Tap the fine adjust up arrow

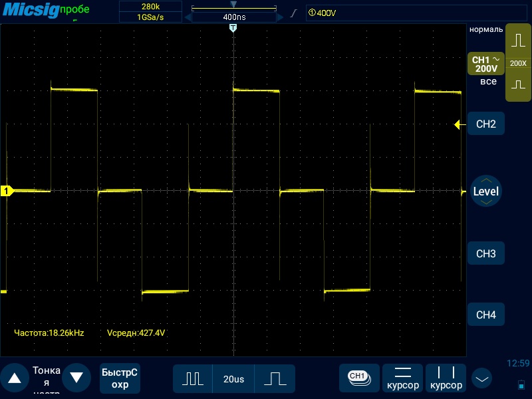point(15,378)
